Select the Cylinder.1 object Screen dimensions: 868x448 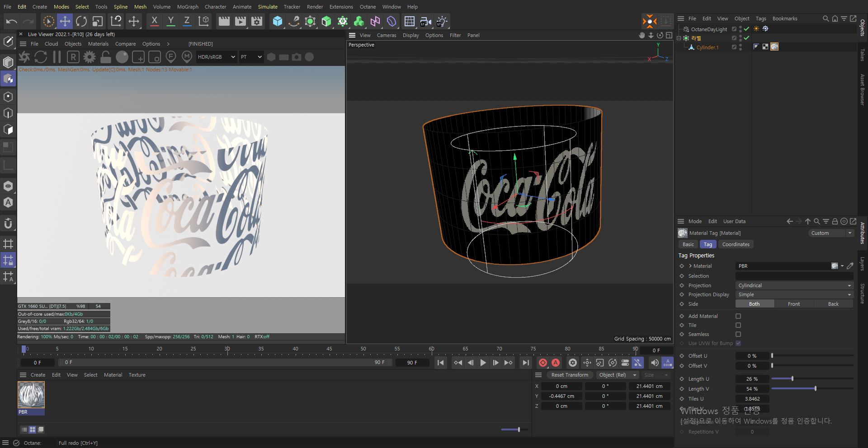coord(707,47)
